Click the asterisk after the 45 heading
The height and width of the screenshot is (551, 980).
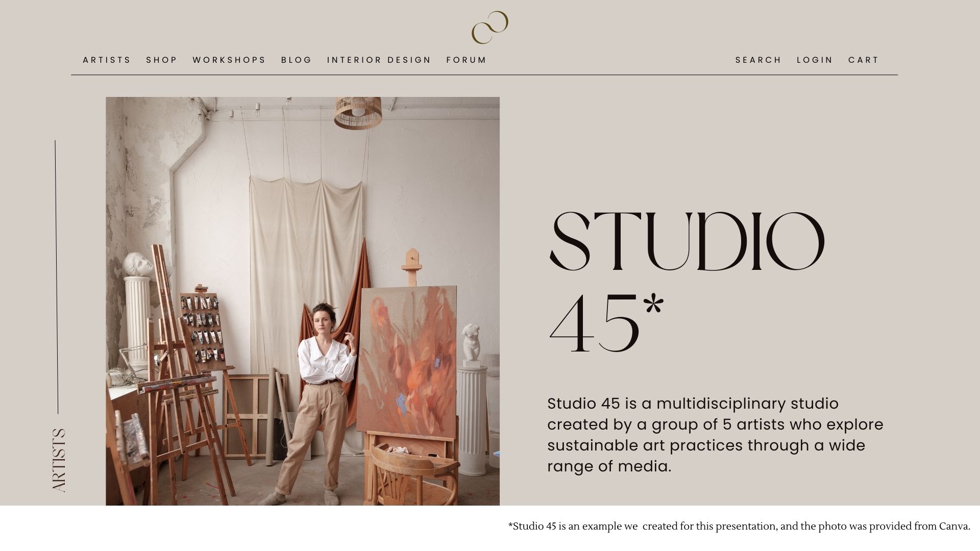click(x=654, y=308)
